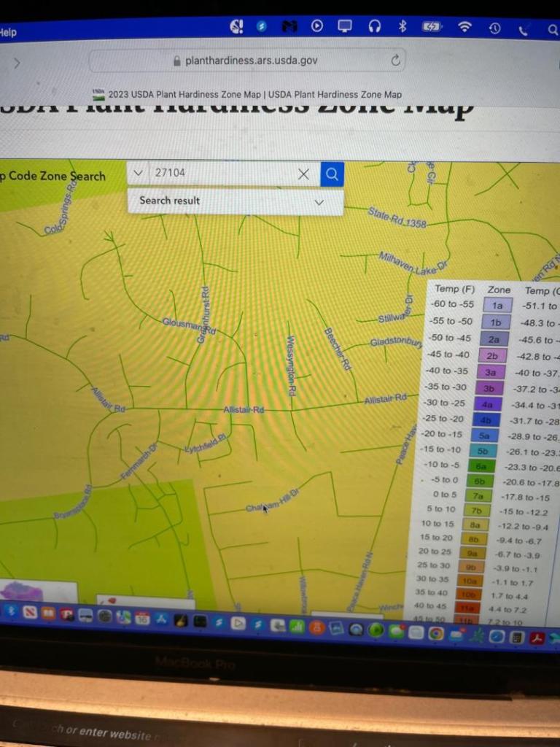The width and height of the screenshot is (560, 747).
Task: Open the search type dropdown arrow
Action: click(139, 173)
